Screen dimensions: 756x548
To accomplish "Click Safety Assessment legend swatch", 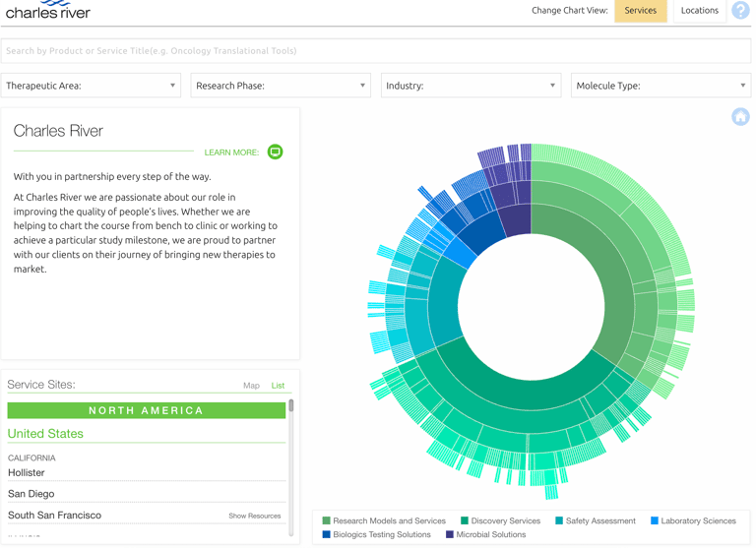I will 559,520.
